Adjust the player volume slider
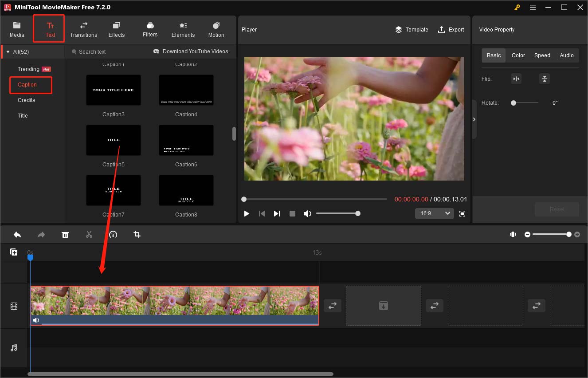The image size is (588, 378). [x=337, y=213]
